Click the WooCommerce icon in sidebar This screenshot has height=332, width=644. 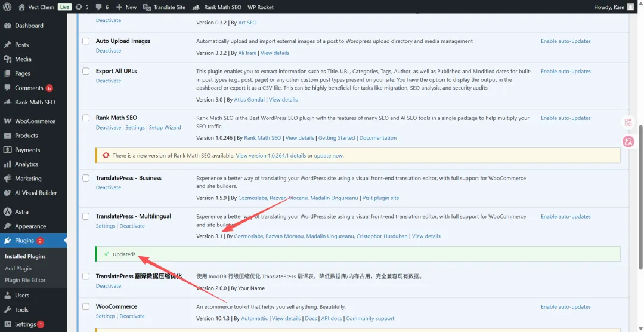pyautogui.click(x=7, y=121)
